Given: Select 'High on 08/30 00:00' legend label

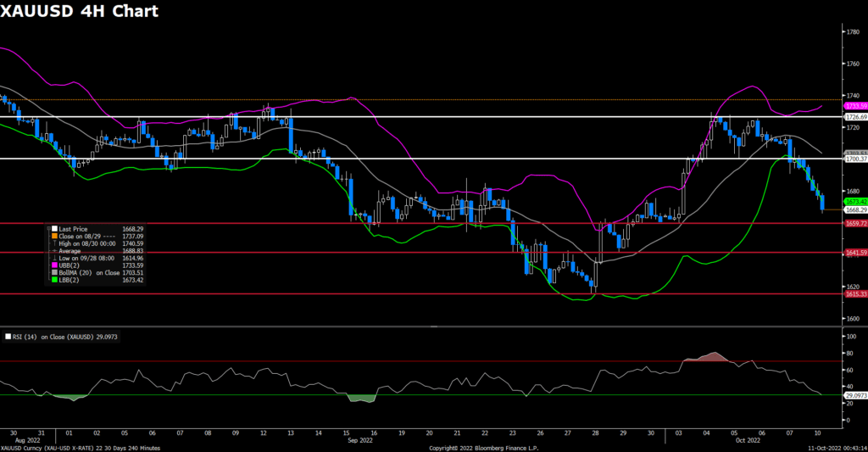Looking at the screenshot, I should coord(87,243).
